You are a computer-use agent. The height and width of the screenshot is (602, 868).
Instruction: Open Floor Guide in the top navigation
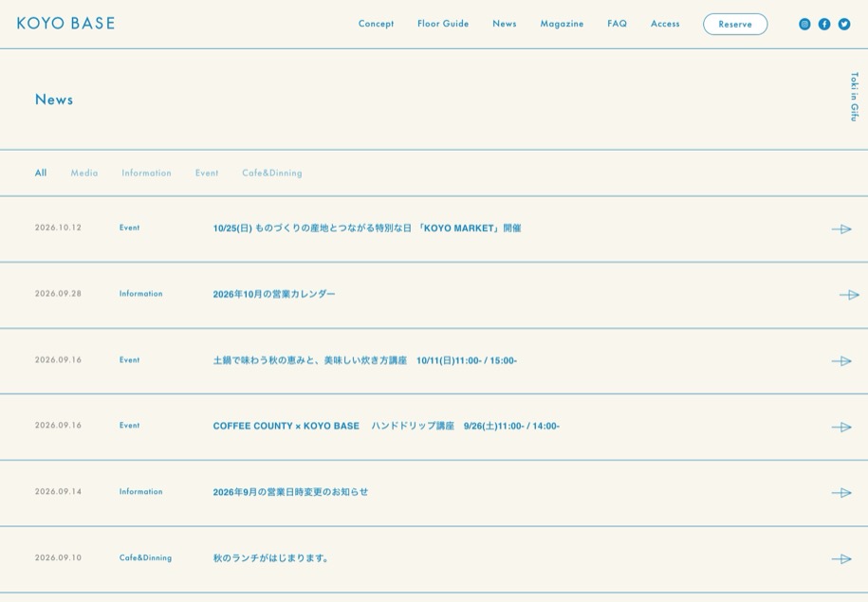coord(443,24)
